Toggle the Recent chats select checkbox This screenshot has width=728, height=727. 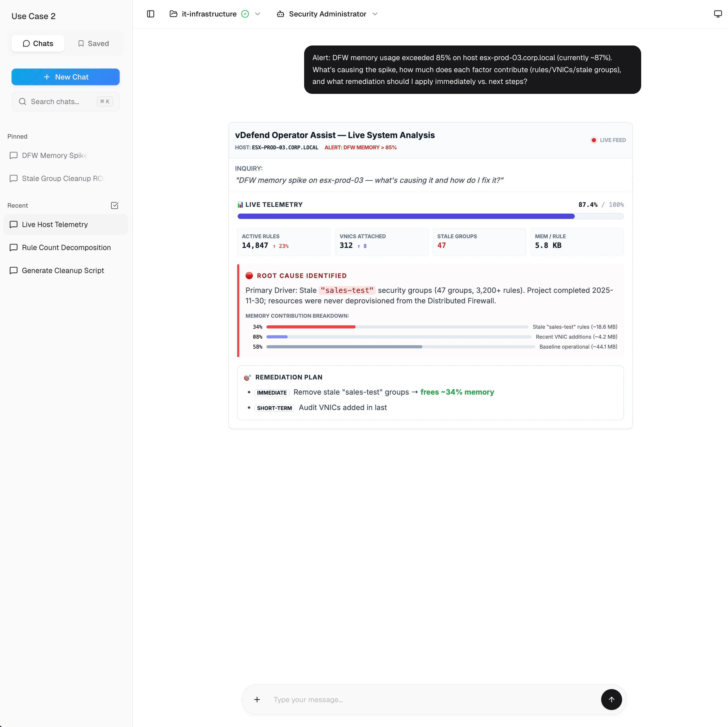[115, 205]
